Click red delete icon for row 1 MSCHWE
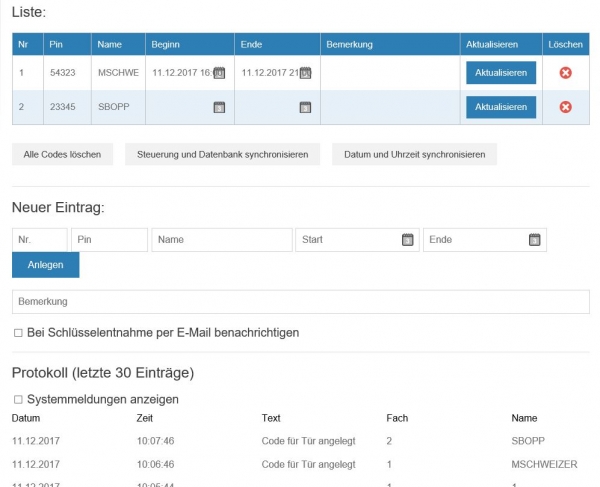600x487 pixels. [565, 73]
